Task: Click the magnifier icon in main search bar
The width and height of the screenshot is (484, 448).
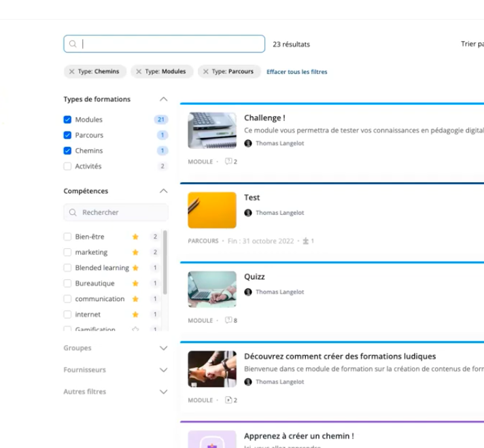Action: coord(73,44)
